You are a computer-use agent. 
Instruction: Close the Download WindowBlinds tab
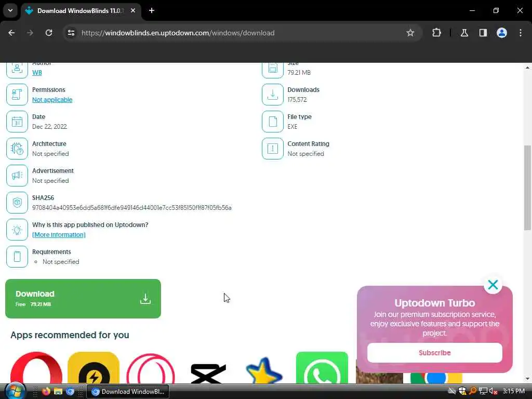[133, 10]
